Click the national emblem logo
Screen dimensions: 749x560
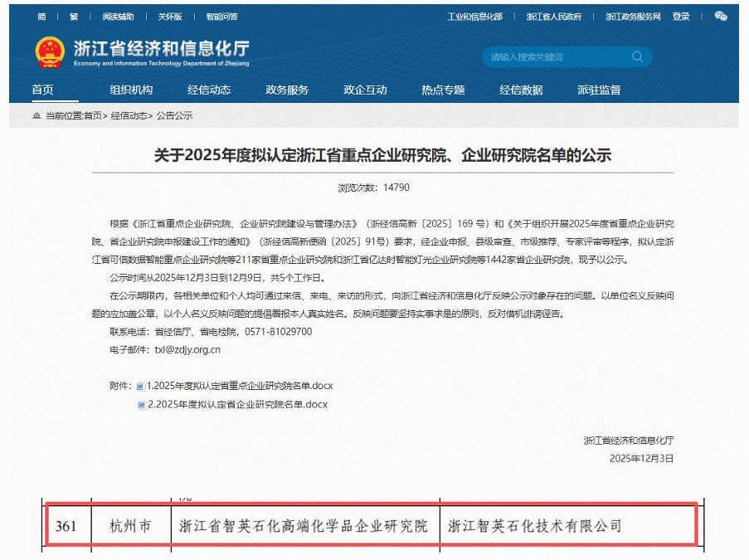coord(50,53)
